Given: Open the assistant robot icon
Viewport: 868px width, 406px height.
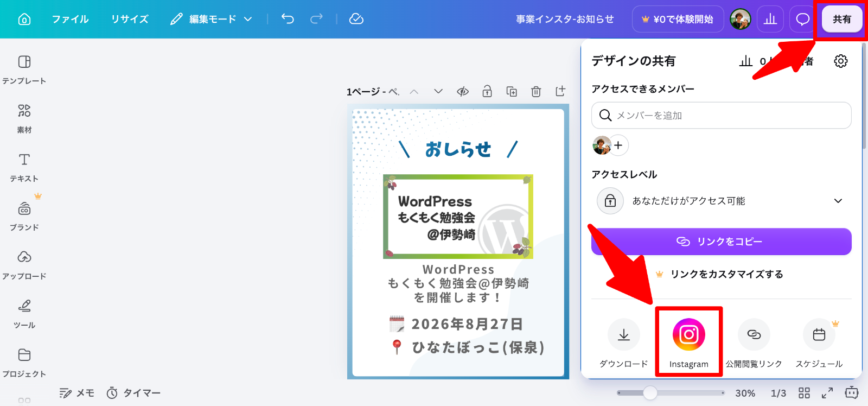Looking at the screenshot, I should [852, 392].
